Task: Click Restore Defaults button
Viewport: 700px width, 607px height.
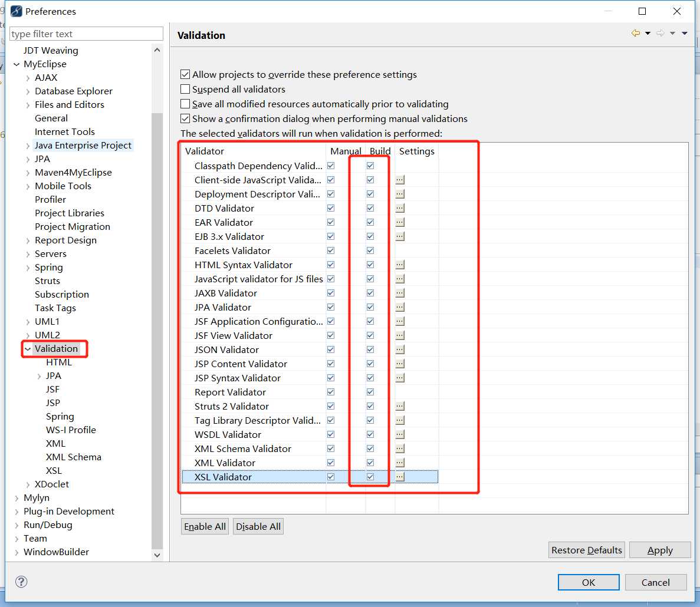Action: click(586, 550)
